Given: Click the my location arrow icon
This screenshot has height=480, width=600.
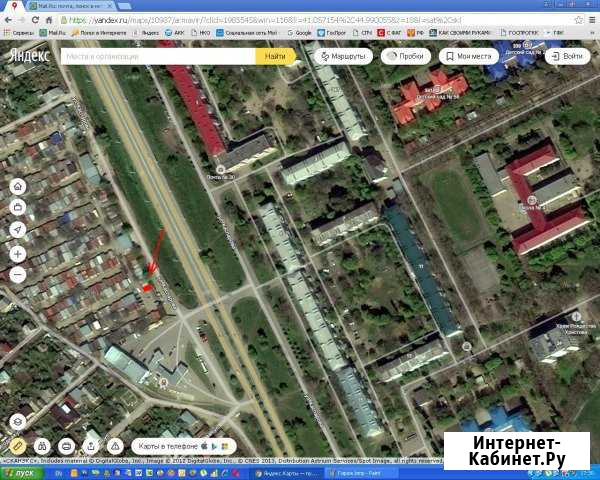Looking at the screenshot, I should pos(18,230).
